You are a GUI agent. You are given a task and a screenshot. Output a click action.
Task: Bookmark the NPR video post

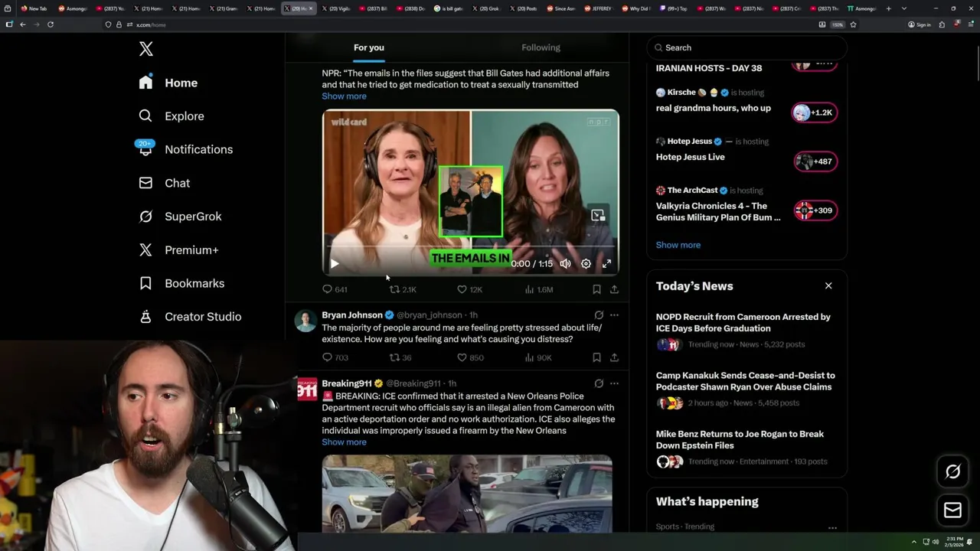[596, 289]
